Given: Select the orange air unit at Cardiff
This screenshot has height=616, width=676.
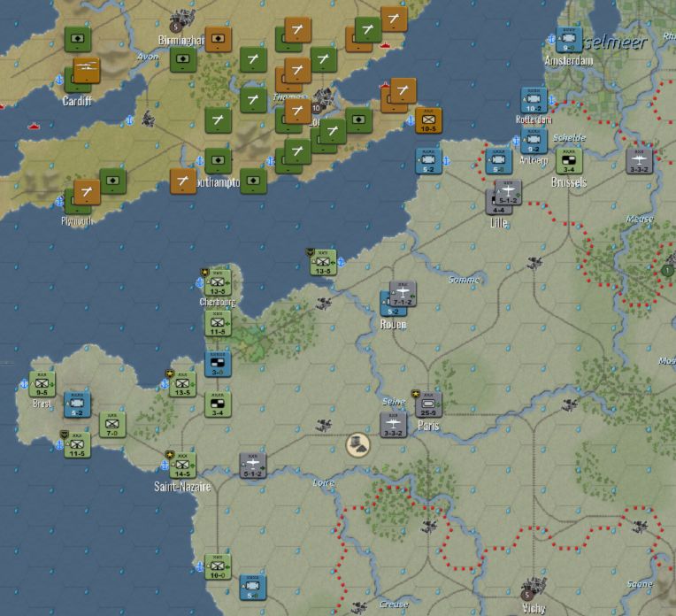Looking at the screenshot, I should (87, 70).
